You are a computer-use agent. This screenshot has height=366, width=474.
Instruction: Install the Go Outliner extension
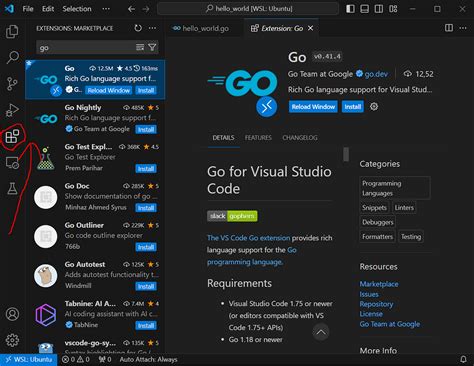[x=146, y=247]
